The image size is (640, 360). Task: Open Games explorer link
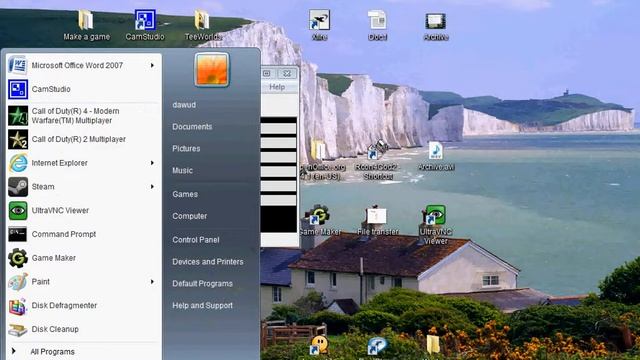185,194
